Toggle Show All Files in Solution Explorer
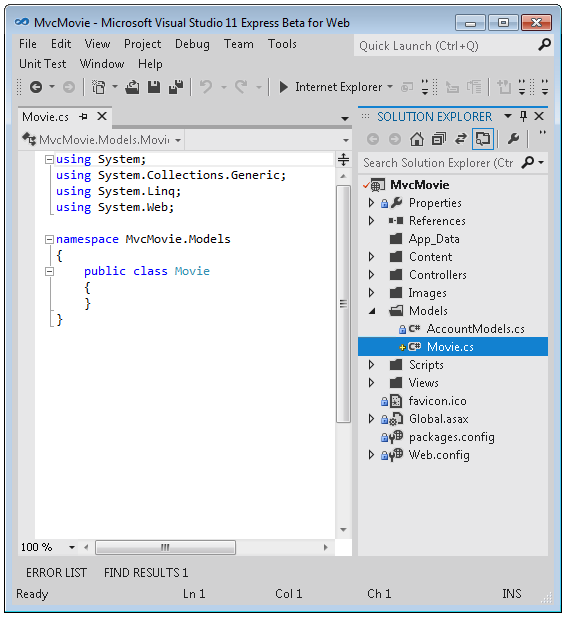The image size is (562, 619). (483, 139)
